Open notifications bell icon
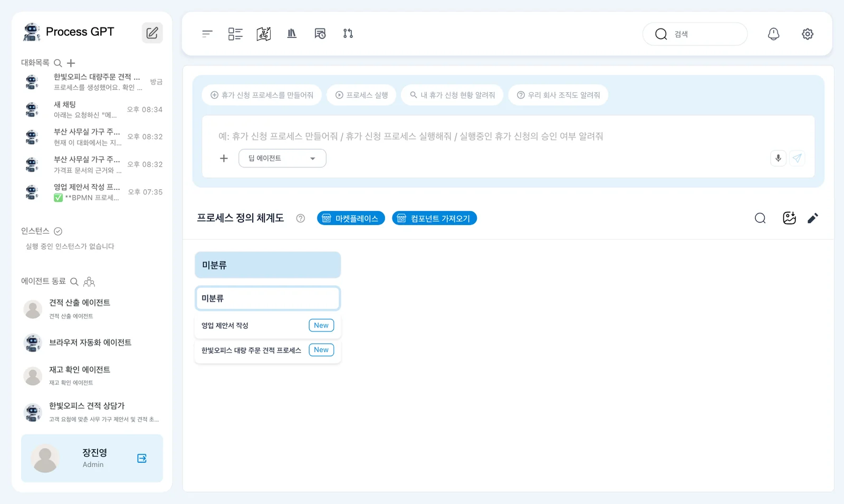 pyautogui.click(x=773, y=34)
